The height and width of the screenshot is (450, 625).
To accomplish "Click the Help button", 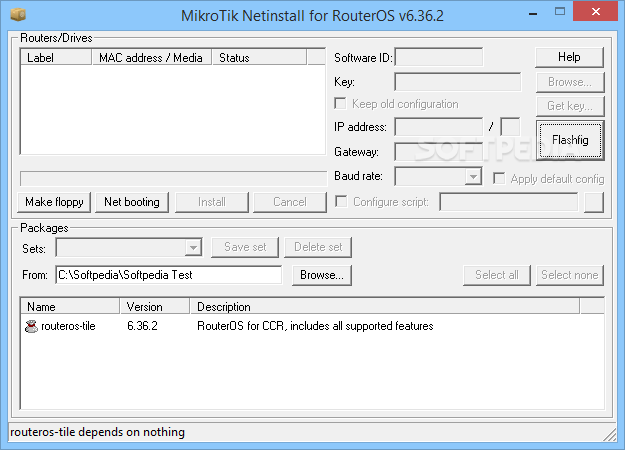I will click(x=569, y=57).
